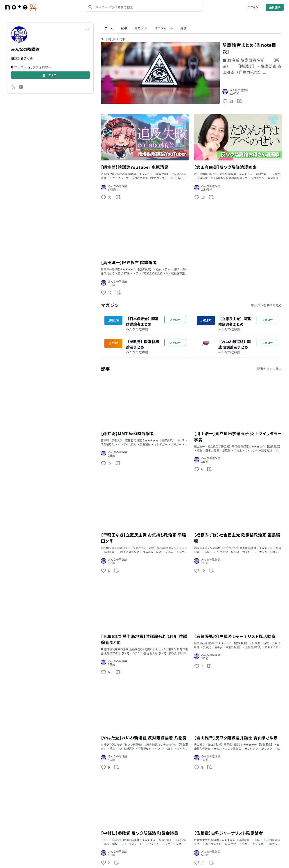Open the YouTube channel link icon
Image resolution: width=289 pixels, height=868 pixels.
(x=21, y=87)
